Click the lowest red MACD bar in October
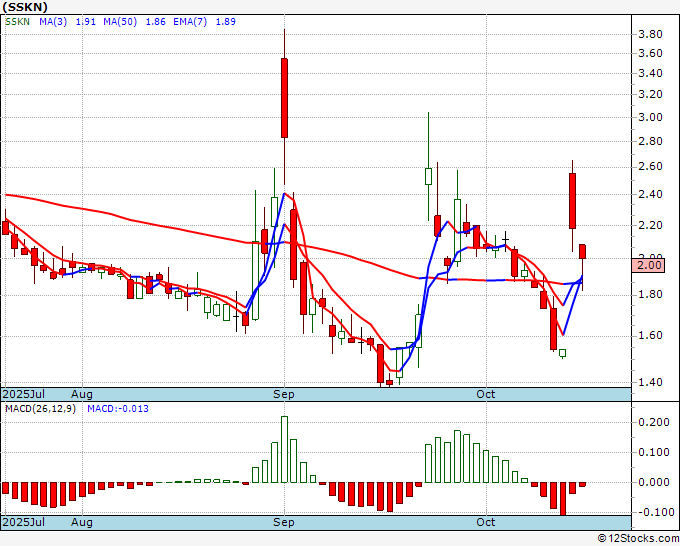The height and width of the screenshot is (546, 680). pos(563,499)
